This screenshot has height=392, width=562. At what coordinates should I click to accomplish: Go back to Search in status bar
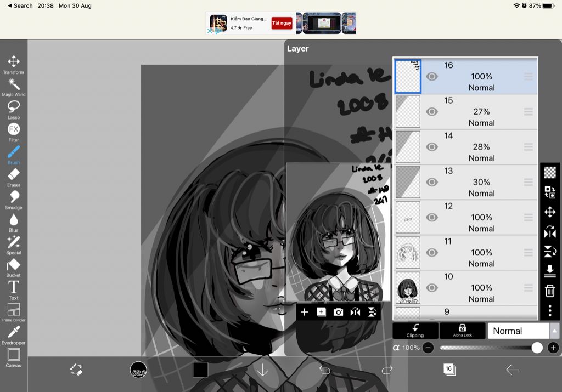click(x=20, y=5)
